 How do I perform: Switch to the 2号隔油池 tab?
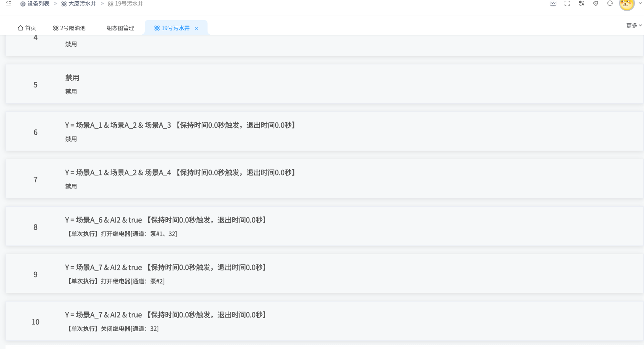pos(69,28)
